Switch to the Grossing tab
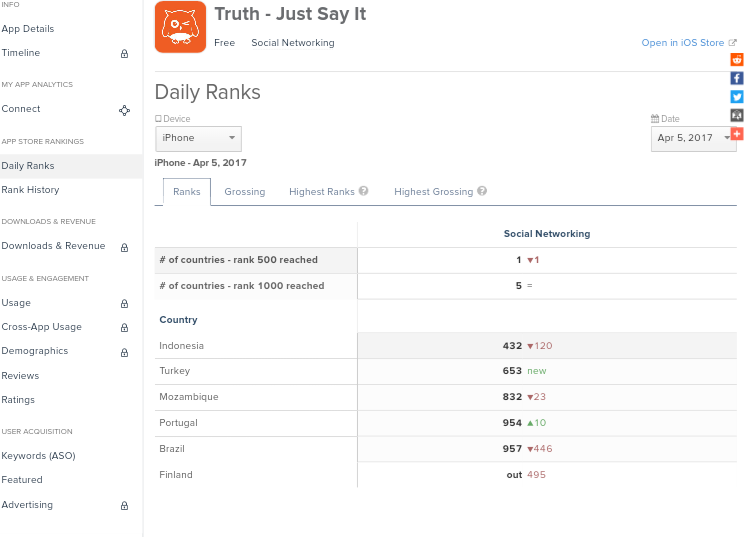Viewport: 753px width, 537px height. tap(245, 192)
